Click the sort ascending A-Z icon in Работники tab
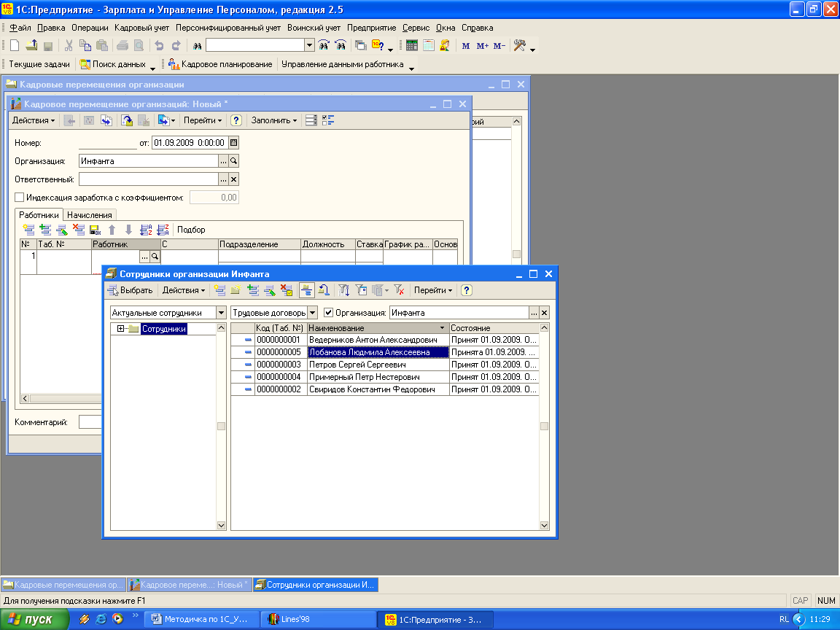The height and width of the screenshot is (630, 840). [x=146, y=230]
